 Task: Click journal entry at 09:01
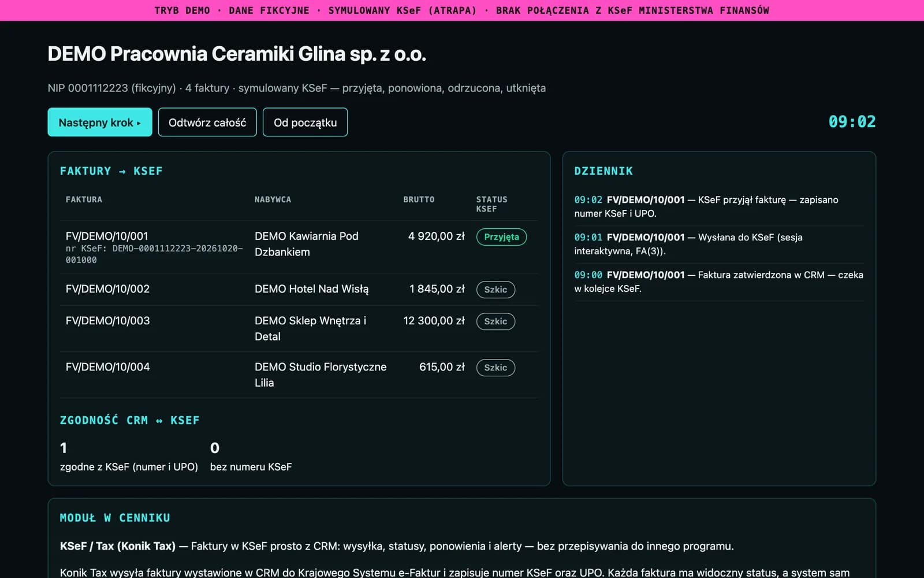(718, 244)
